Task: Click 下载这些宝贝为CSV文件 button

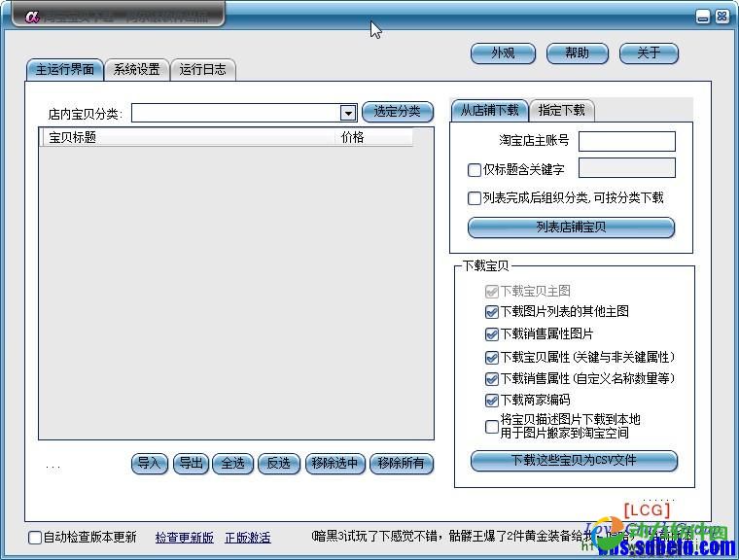Action: (x=574, y=460)
